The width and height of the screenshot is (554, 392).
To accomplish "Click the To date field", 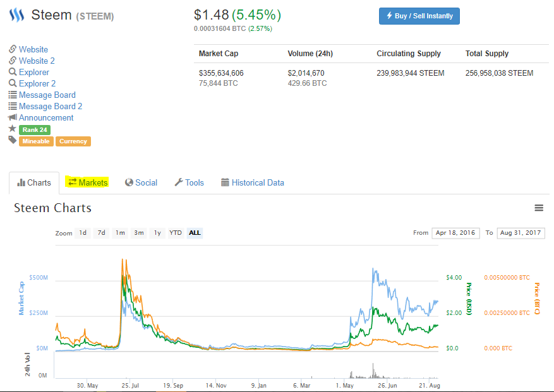I will tap(521, 233).
